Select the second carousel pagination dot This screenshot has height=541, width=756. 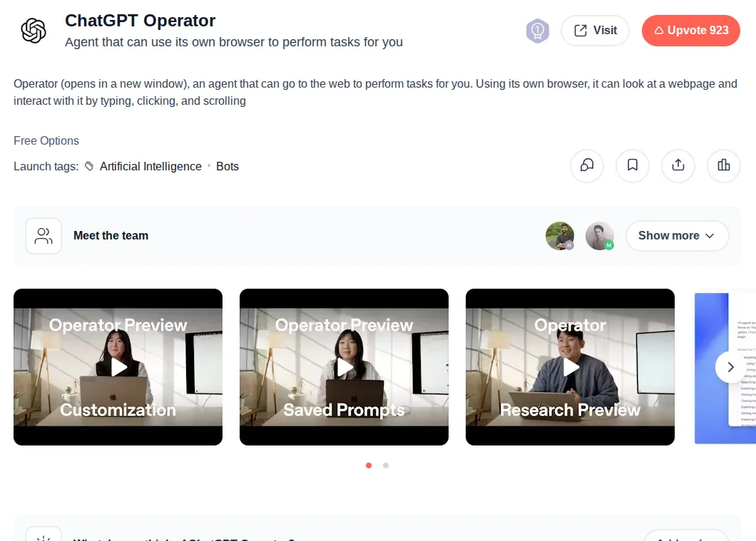coord(386,465)
